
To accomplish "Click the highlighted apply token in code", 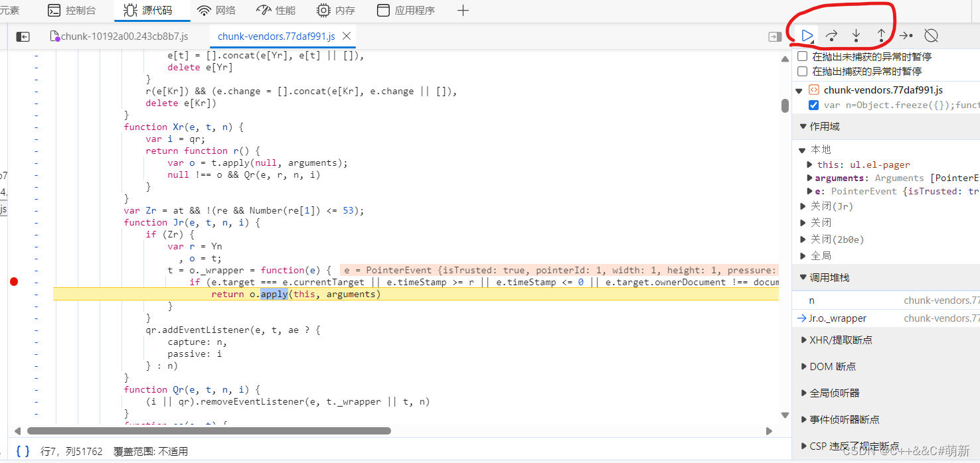I will pyautogui.click(x=274, y=294).
